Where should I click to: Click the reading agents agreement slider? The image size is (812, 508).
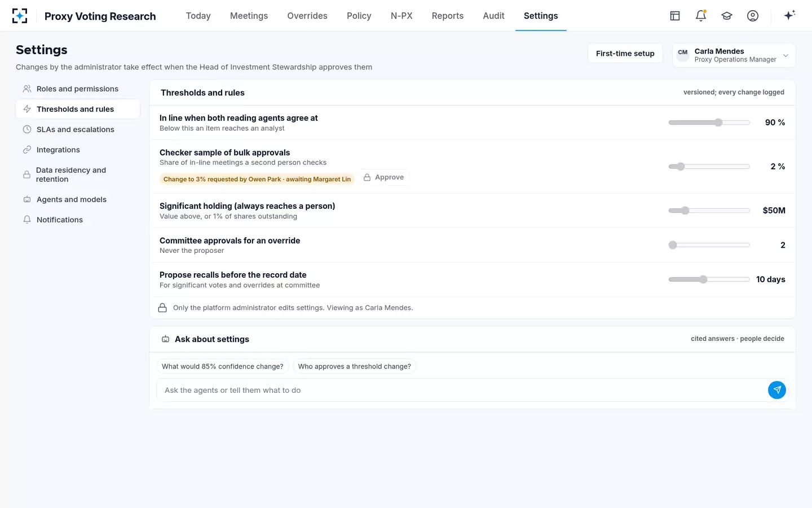[709, 122]
